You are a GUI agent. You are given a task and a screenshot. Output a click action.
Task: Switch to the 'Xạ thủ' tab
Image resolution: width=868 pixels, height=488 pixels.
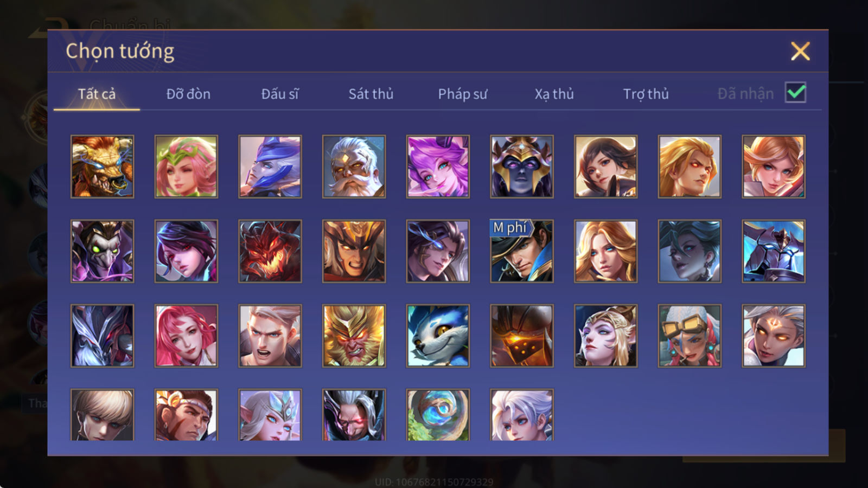[x=554, y=94]
